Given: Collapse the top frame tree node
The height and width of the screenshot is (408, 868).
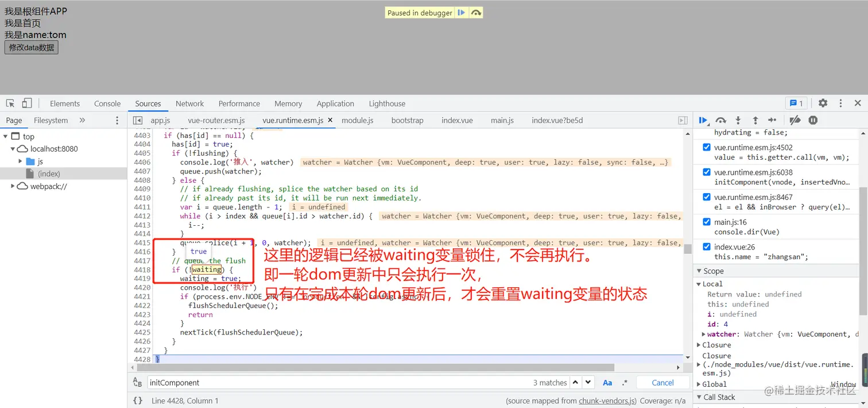Looking at the screenshot, I should pyautogui.click(x=5, y=136).
